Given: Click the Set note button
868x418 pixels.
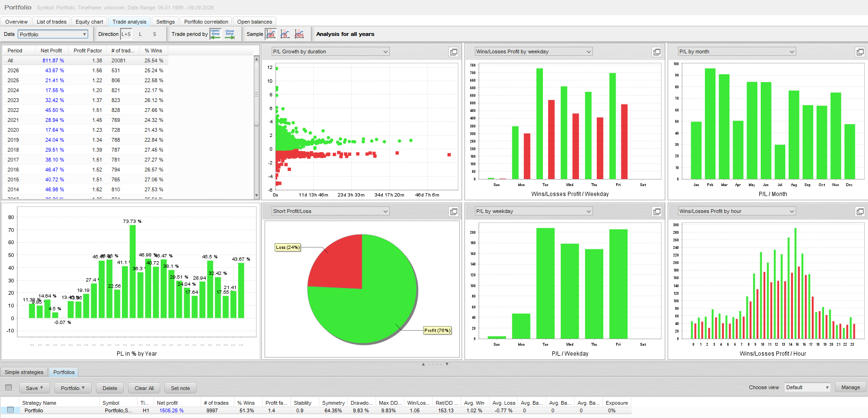Looking at the screenshot, I should pos(180,388).
